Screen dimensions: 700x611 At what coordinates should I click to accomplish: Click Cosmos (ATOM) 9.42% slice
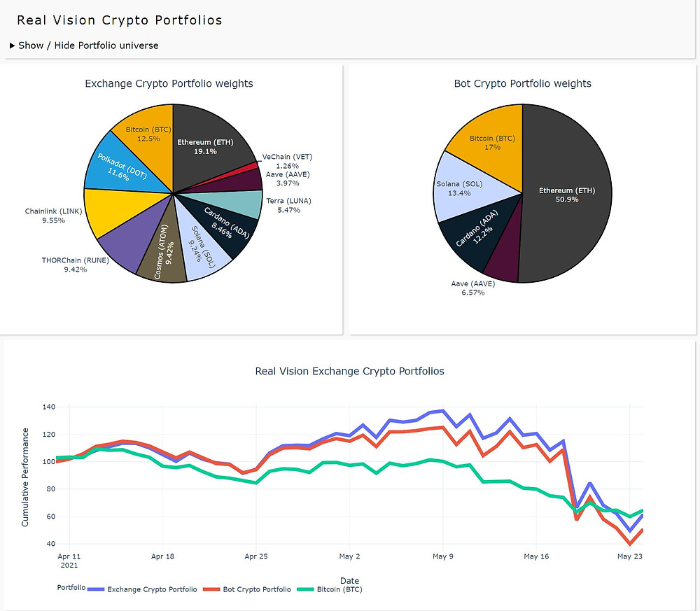[163, 252]
